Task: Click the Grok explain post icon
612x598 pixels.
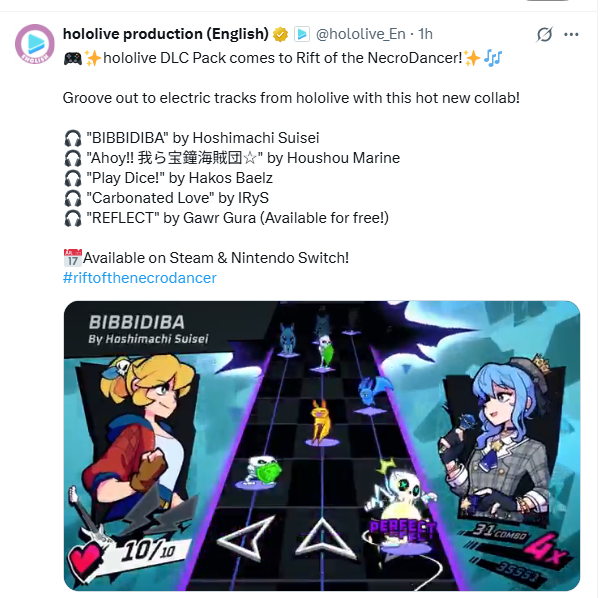Action: pos(544,34)
